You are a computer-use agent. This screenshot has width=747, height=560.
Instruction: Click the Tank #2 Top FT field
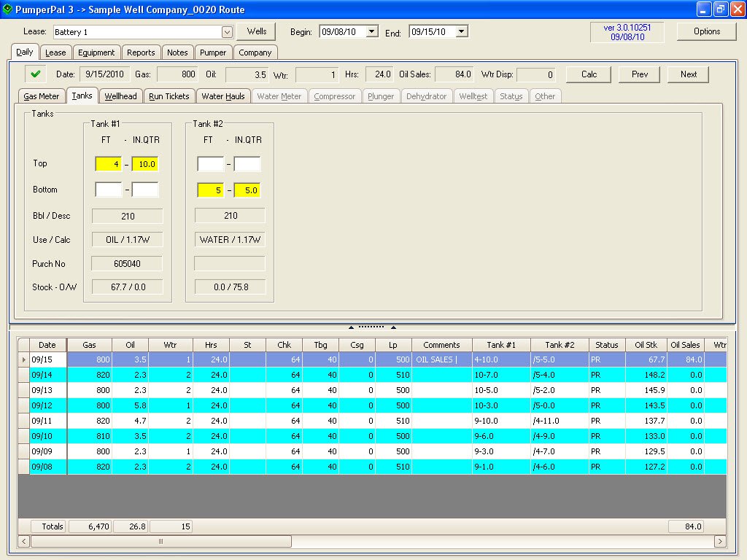[x=211, y=164]
